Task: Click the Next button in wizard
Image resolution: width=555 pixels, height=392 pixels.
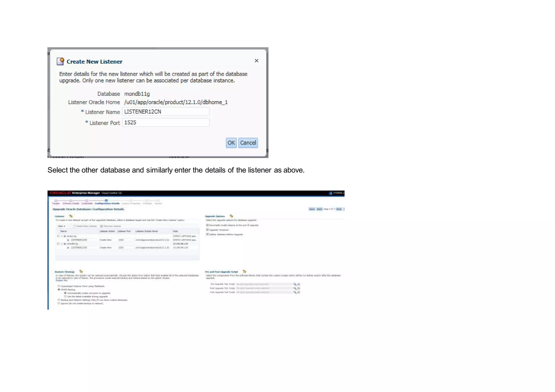Action: (x=339, y=209)
